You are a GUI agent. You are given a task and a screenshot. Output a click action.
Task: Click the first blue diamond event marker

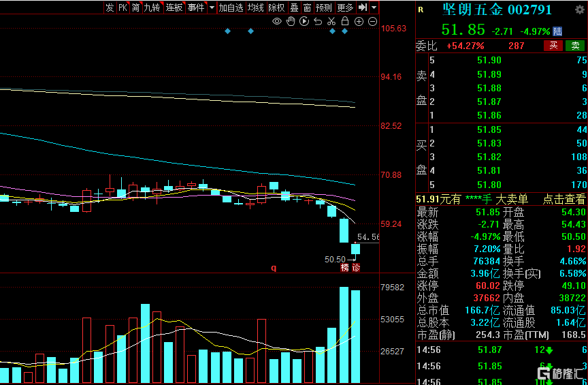(x=227, y=31)
